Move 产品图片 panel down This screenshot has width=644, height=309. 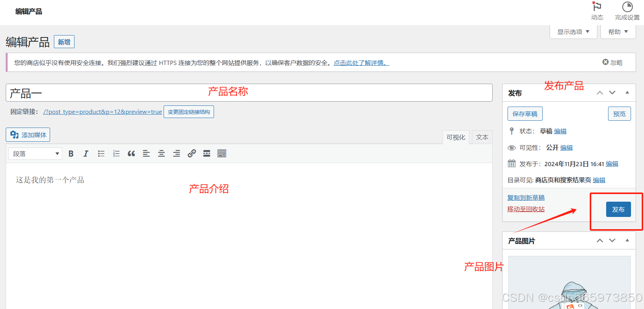tap(612, 241)
